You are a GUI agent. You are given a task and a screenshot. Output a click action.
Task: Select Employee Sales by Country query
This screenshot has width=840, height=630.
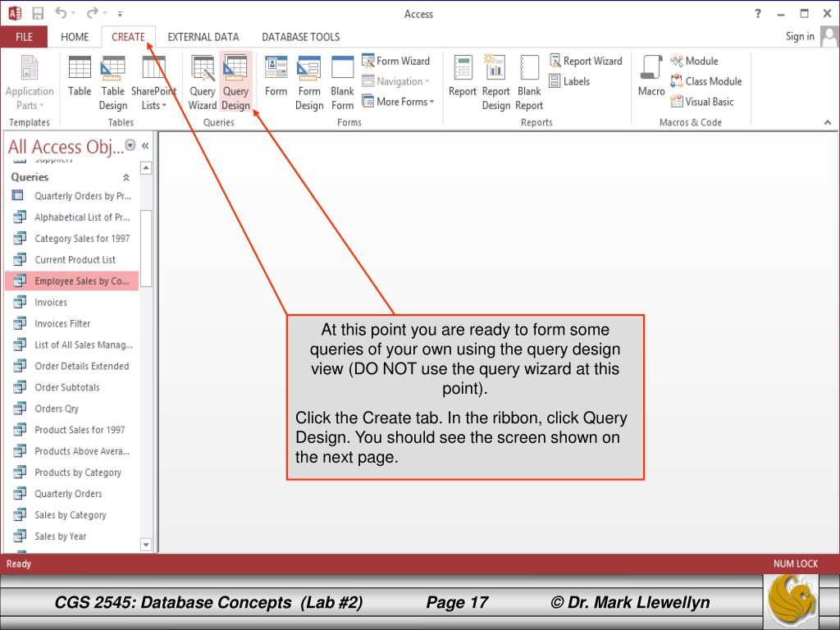pyautogui.click(x=72, y=281)
